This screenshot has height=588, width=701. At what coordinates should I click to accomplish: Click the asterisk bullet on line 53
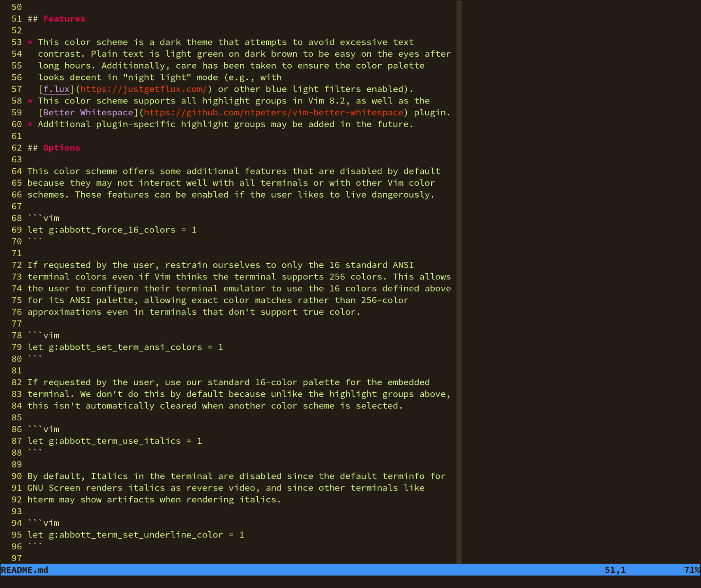(x=29, y=42)
